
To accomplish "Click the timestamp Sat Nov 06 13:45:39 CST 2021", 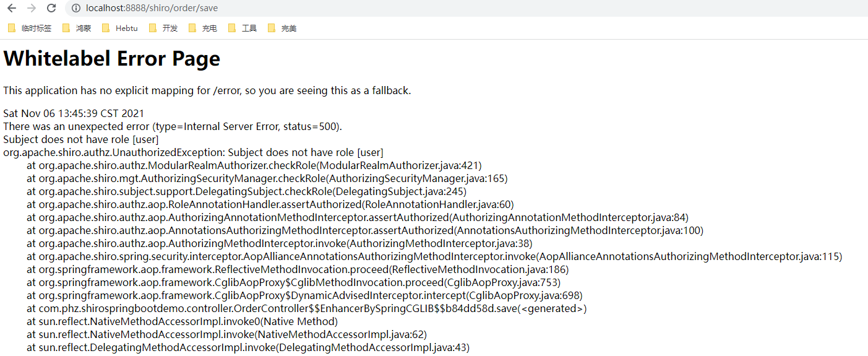I will (x=74, y=113).
